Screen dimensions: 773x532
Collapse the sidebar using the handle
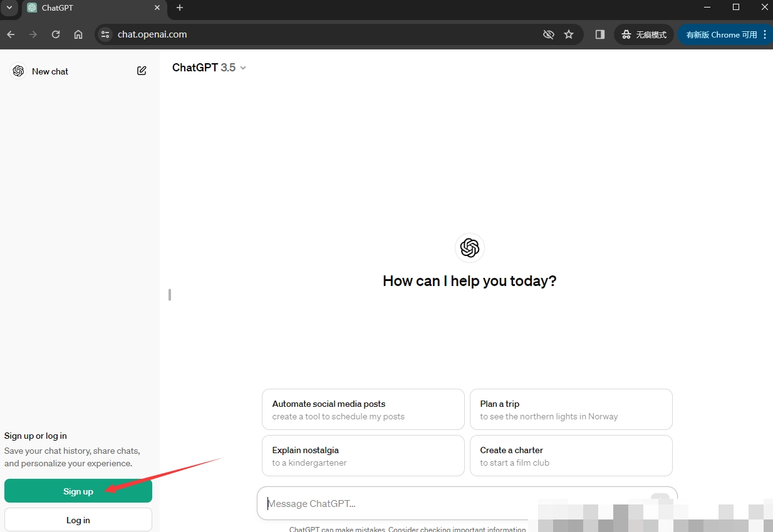pos(170,294)
